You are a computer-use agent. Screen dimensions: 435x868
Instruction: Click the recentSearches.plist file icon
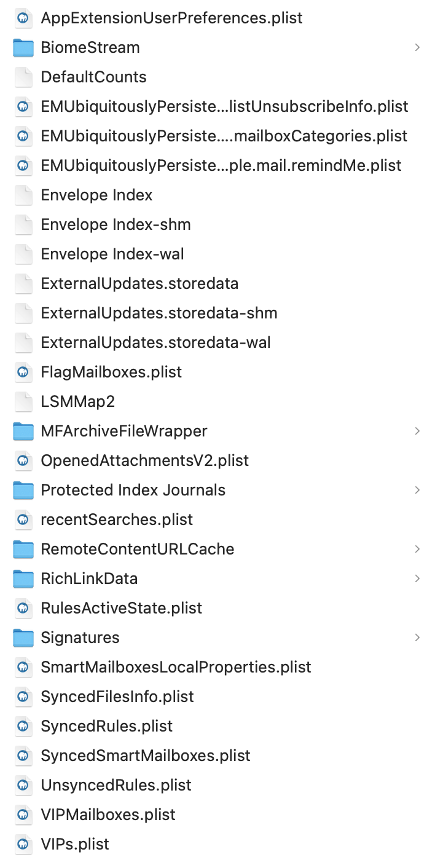[23, 519]
